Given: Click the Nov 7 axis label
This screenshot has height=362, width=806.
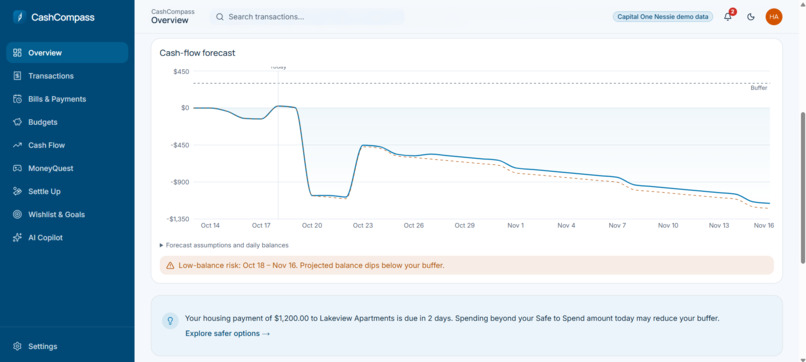Looking at the screenshot, I should tap(617, 225).
